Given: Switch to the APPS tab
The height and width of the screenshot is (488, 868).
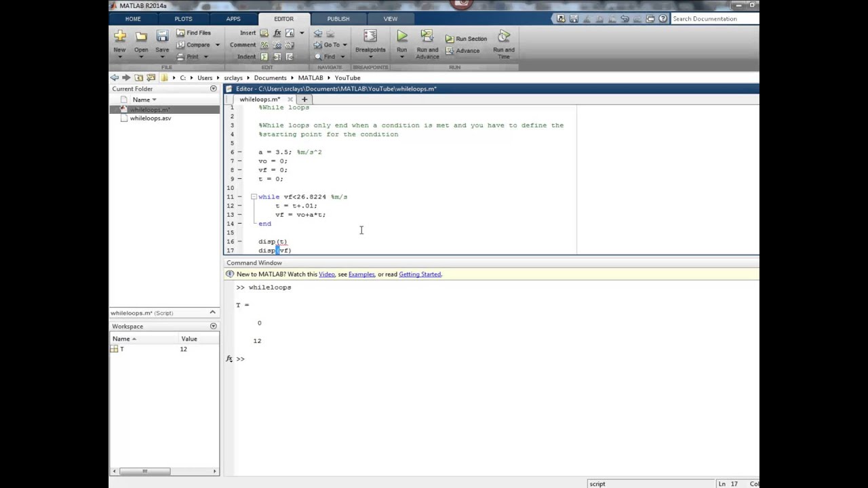Looking at the screenshot, I should 233,19.
